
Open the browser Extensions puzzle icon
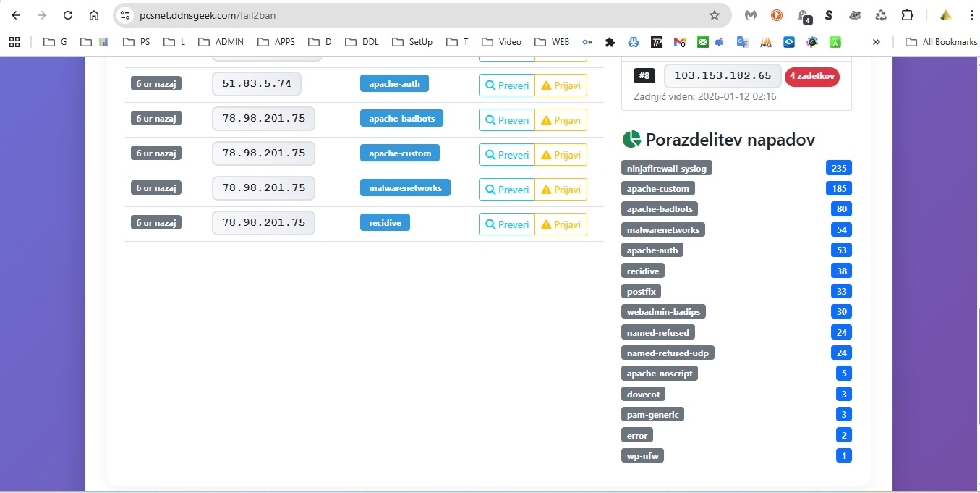coord(907,15)
